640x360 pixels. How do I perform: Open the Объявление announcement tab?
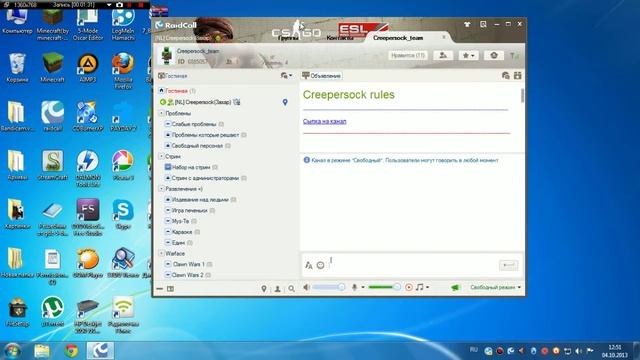tap(322, 76)
